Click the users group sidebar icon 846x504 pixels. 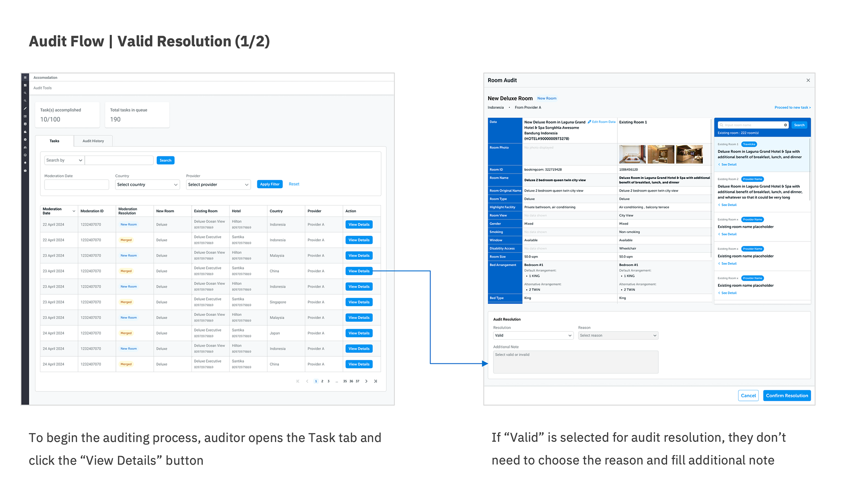(x=25, y=147)
